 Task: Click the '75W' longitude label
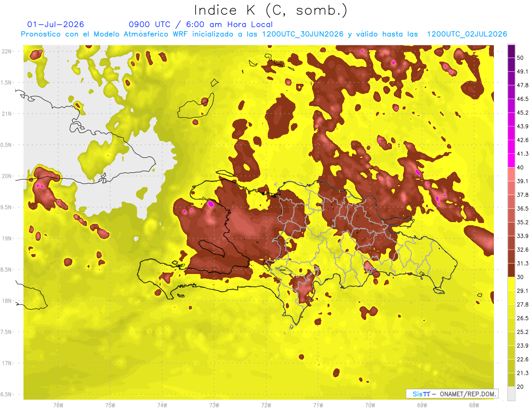110,405
